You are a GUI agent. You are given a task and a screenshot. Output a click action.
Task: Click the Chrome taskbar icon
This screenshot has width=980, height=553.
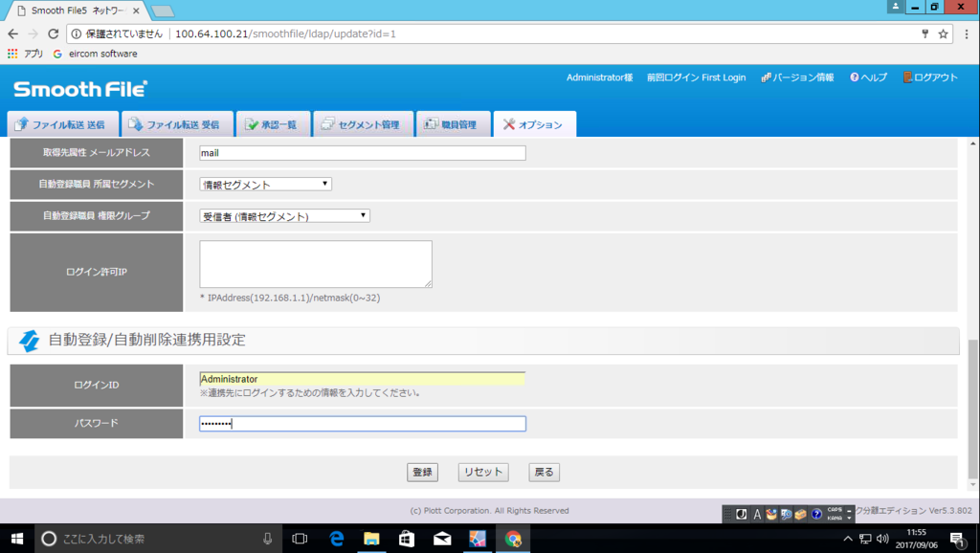click(x=513, y=539)
